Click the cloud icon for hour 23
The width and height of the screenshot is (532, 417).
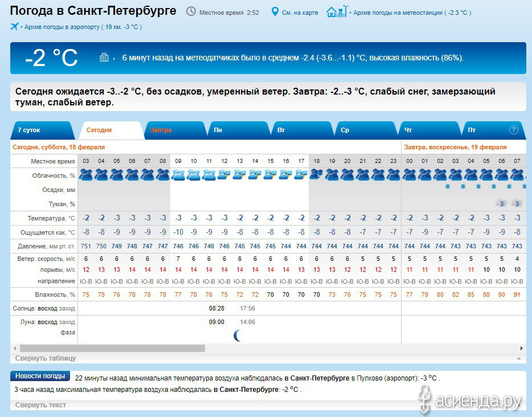pyautogui.click(x=393, y=175)
